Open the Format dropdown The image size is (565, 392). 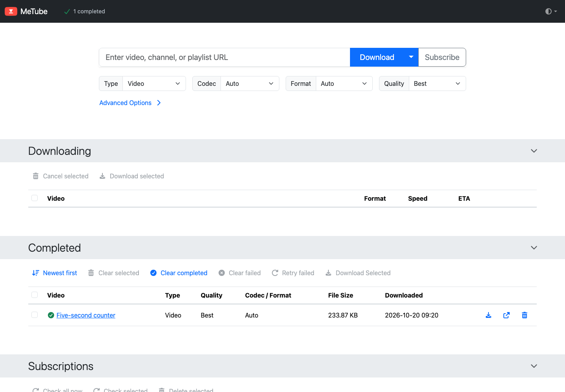(x=344, y=83)
